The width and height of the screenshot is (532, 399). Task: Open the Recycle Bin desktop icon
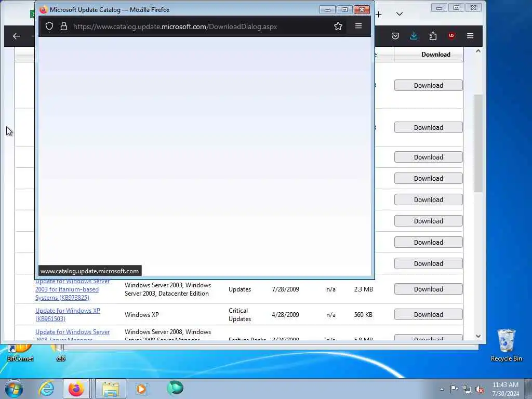tap(506, 345)
